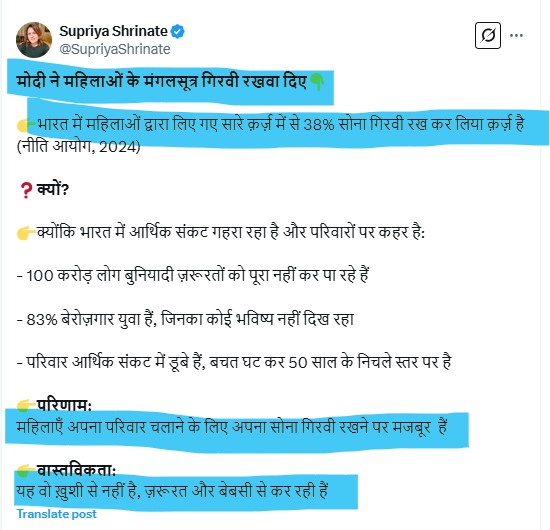Click the Translate post link

tap(56, 514)
